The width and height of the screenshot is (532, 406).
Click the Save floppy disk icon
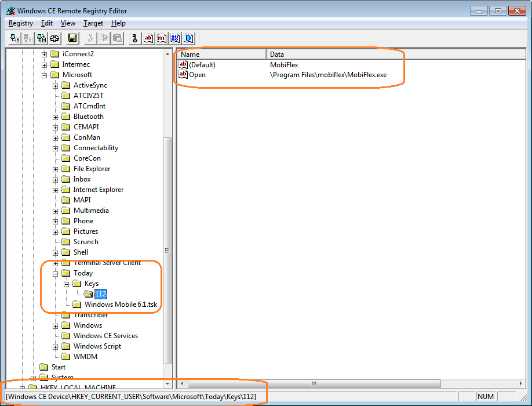(x=72, y=38)
